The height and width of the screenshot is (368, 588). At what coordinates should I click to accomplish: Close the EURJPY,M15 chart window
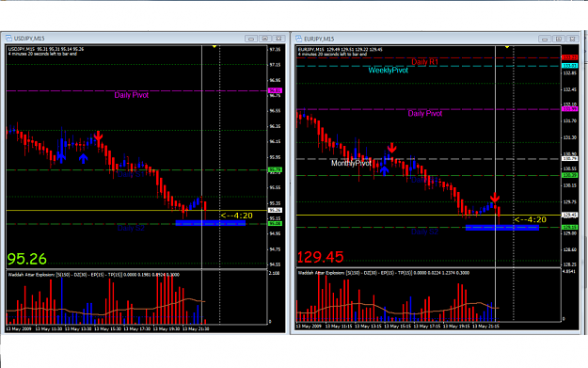pyautogui.click(x=572, y=39)
